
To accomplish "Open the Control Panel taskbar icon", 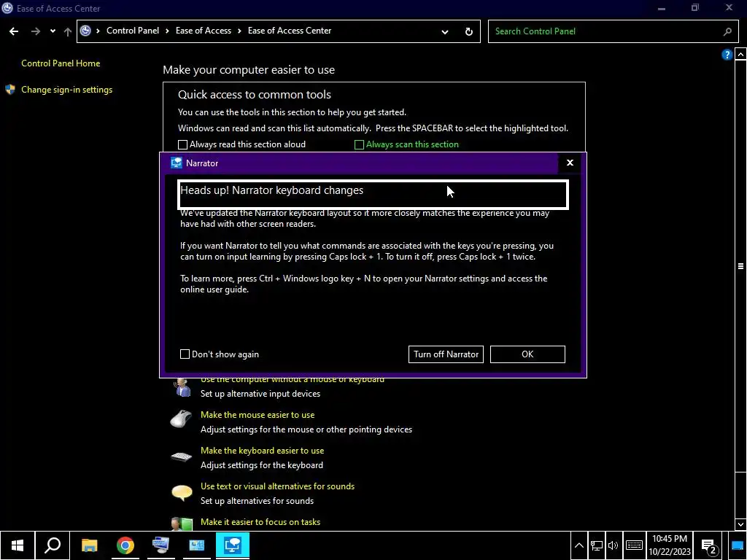I will pyautogui.click(x=196, y=545).
